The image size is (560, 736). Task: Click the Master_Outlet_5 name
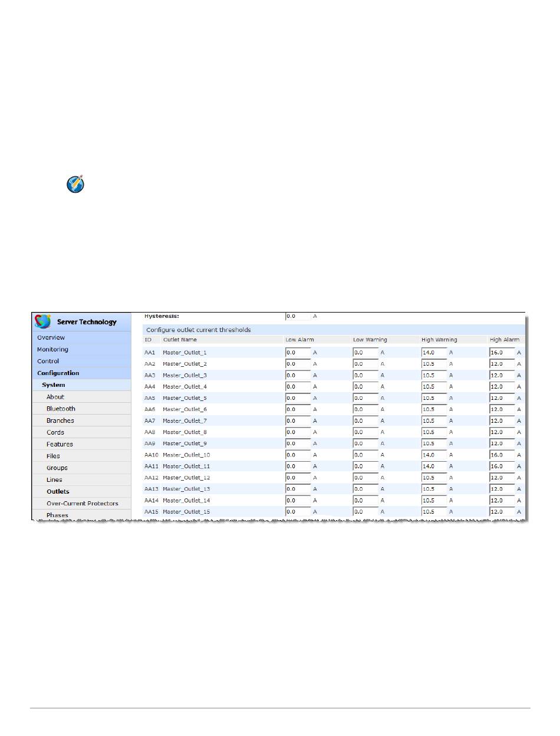tap(185, 398)
